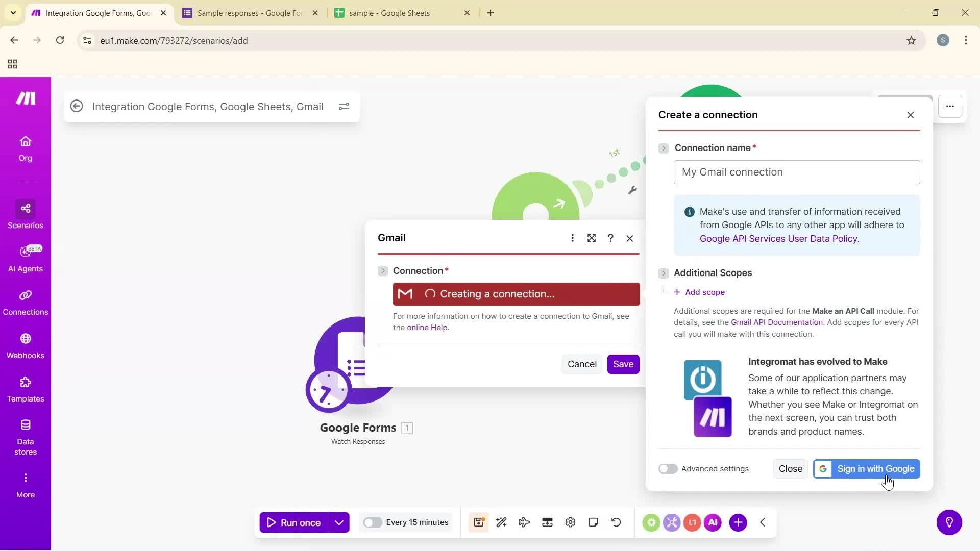This screenshot has height=551, width=980.
Task: Browse Templates from the sidebar
Action: [x=25, y=388]
